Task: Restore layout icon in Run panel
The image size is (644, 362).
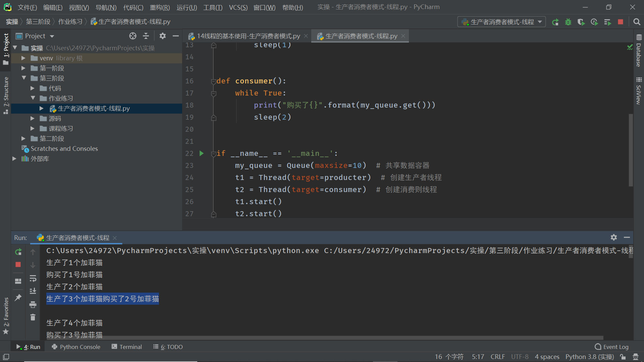Action: [18, 281]
